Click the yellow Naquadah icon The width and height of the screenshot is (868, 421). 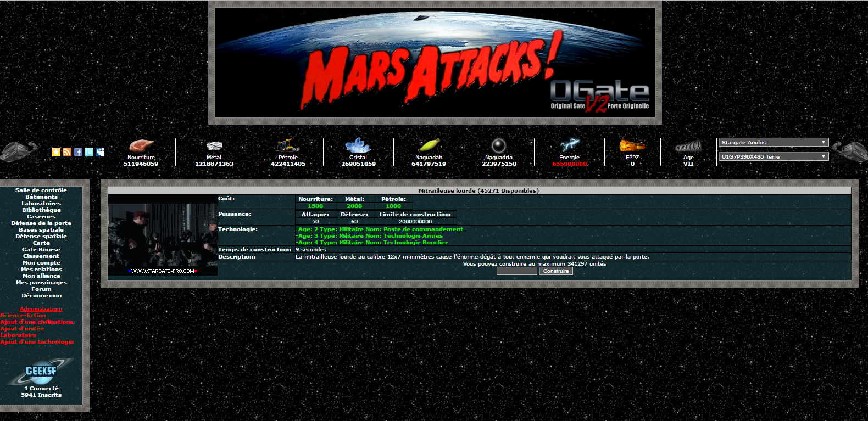click(x=429, y=145)
